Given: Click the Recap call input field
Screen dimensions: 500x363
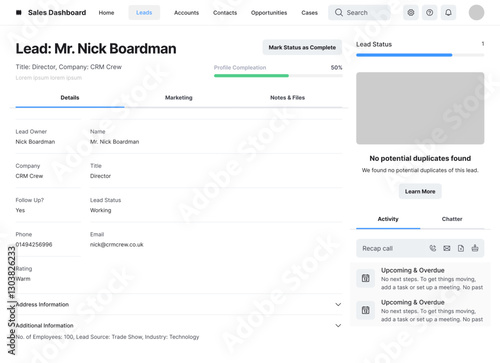Looking at the screenshot, I should [x=420, y=248].
